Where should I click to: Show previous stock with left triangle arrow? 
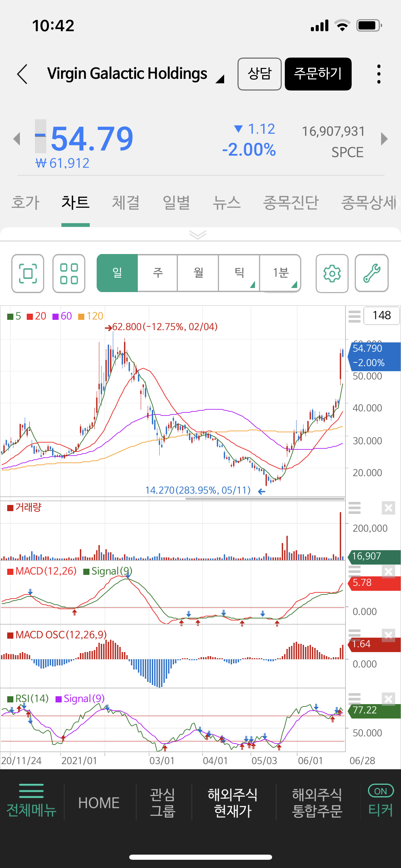point(16,139)
